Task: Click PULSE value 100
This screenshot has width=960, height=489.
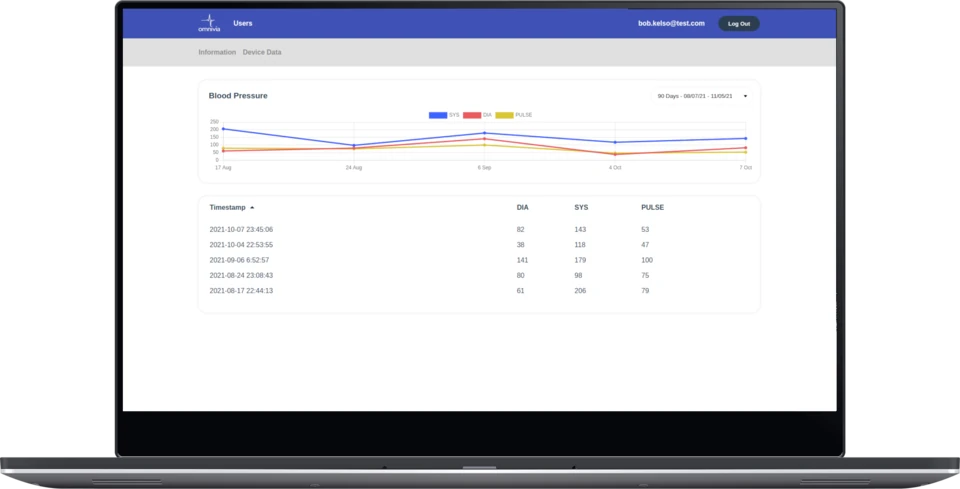Action: [647, 260]
